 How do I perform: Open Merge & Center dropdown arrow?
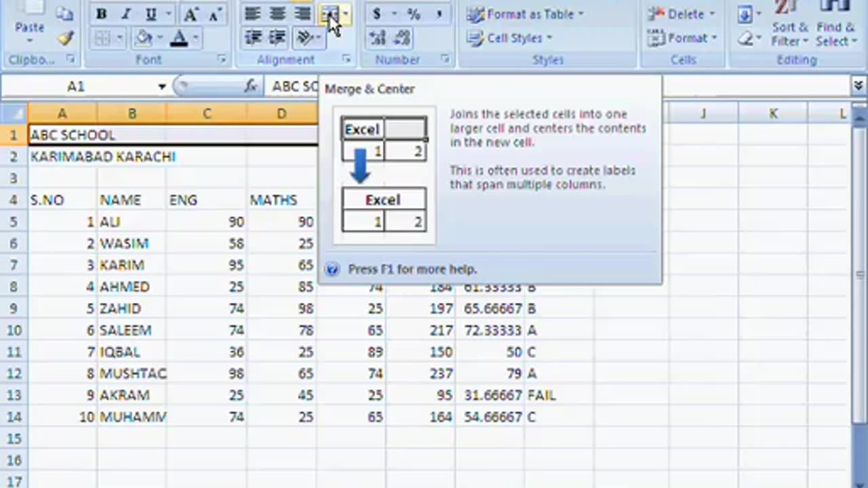click(x=346, y=14)
